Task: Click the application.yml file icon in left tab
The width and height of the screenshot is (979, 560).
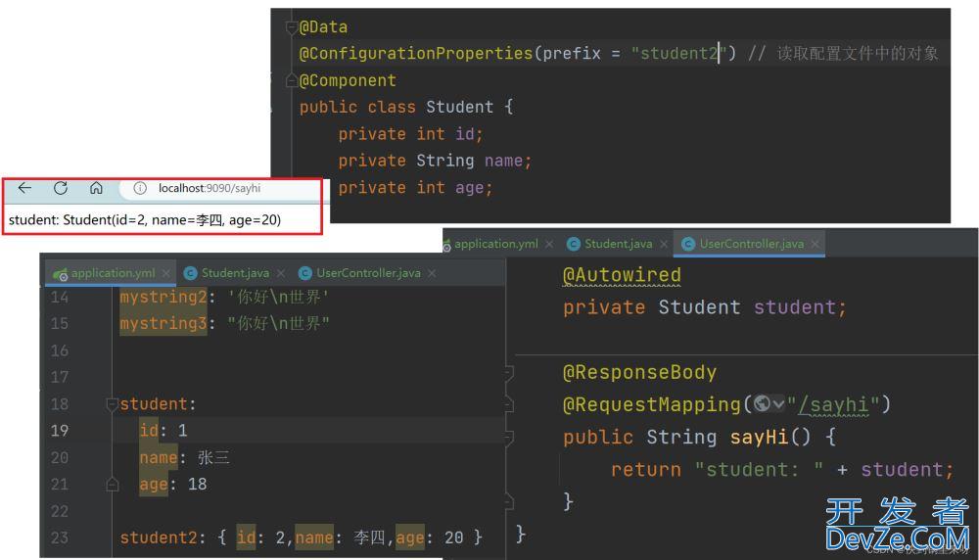Action: pyautogui.click(x=61, y=273)
